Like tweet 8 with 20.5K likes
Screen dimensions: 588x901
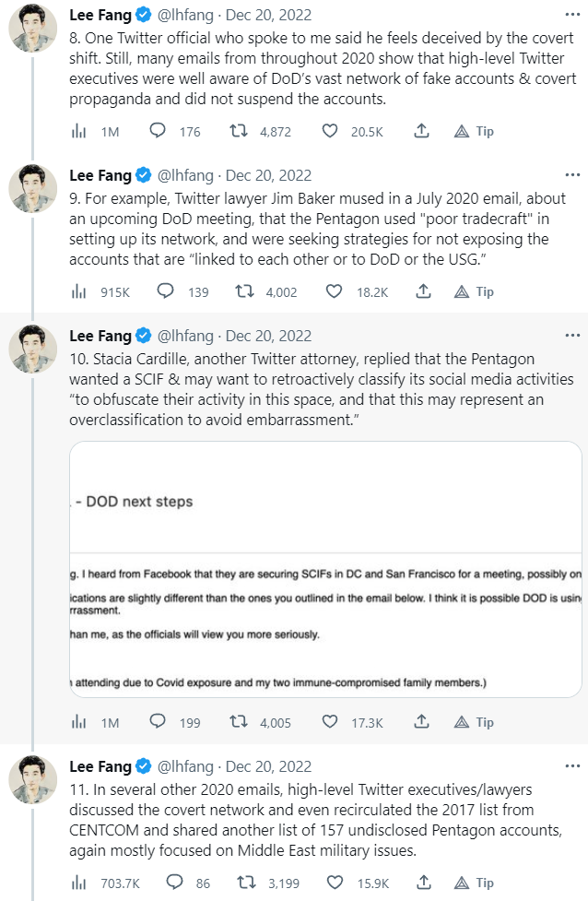[330, 132]
